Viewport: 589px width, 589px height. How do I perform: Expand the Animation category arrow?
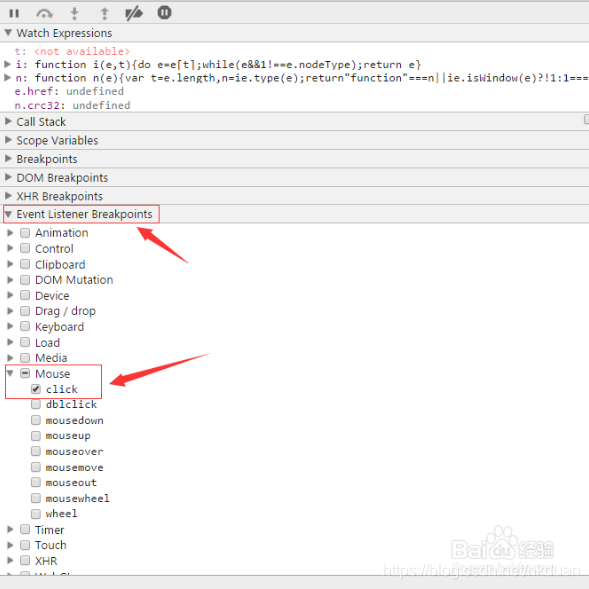point(11,233)
